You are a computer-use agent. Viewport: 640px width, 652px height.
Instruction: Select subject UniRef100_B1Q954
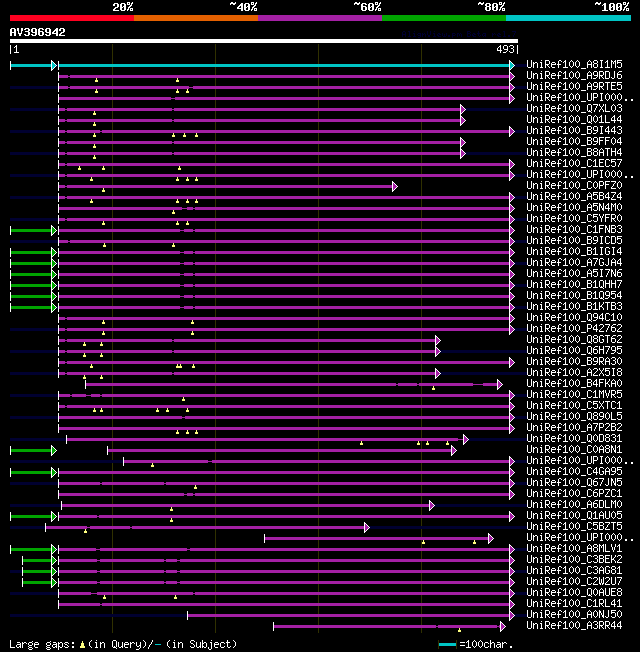pyautogui.click(x=574, y=296)
